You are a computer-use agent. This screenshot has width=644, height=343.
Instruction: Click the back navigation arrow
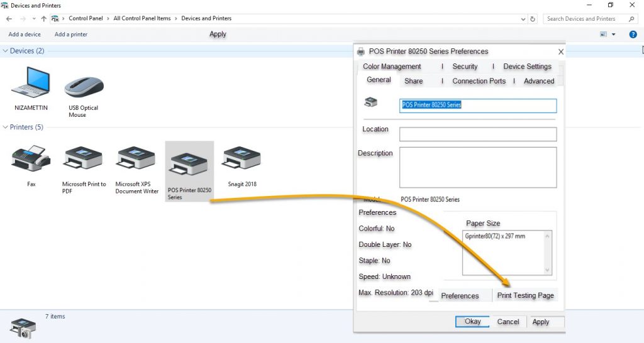point(9,19)
